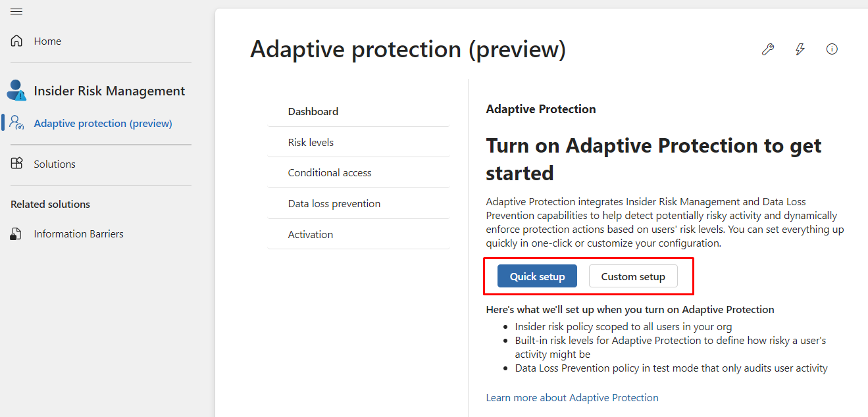The height and width of the screenshot is (417, 868).
Task: Toggle the hamburger navigation menu
Action: [16, 12]
